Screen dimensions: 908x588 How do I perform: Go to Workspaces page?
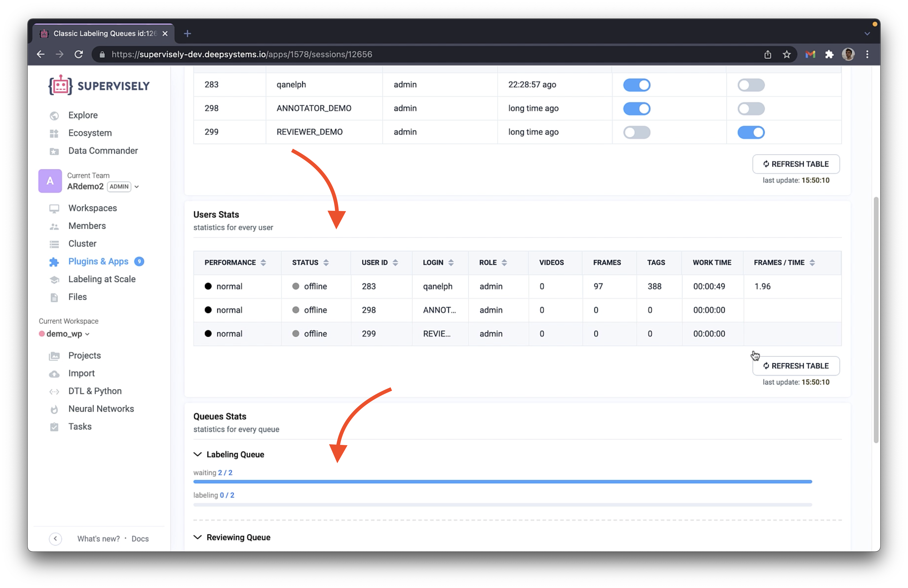92,208
